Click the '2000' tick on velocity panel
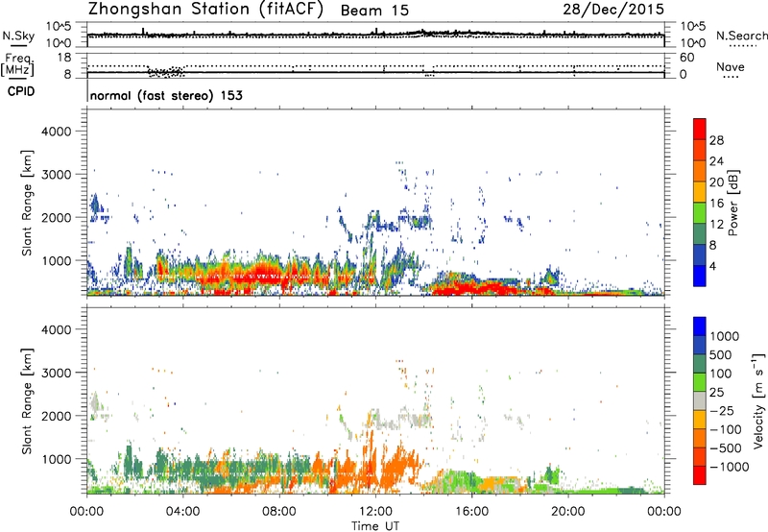Viewport: 768px width, 532px height. pyautogui.click(x=56, y=416)
